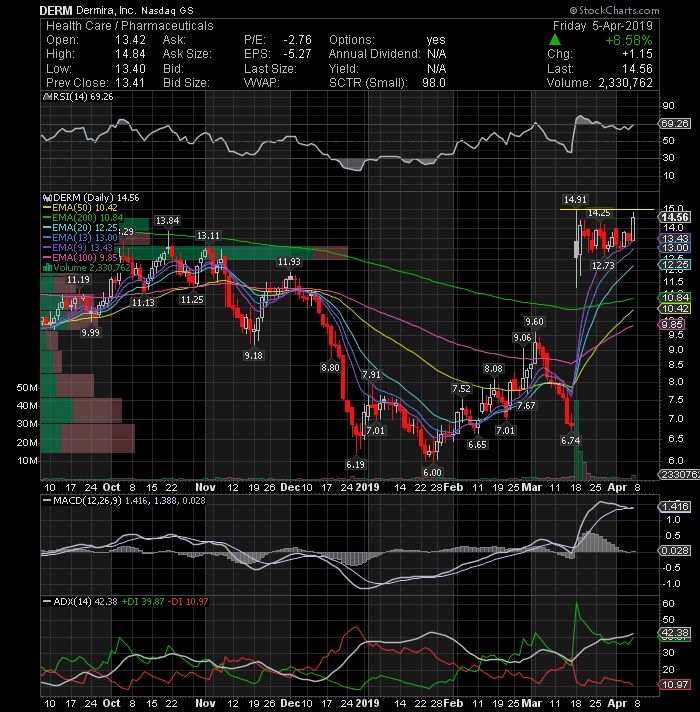Screen dimensions: 700x712
Task: Click the SCTR (Small) value 98.0
Action: point(434,83)
